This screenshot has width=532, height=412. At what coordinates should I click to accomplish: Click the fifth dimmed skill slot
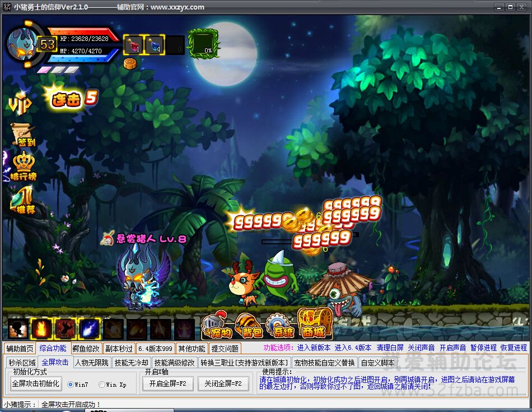[113, 329]
